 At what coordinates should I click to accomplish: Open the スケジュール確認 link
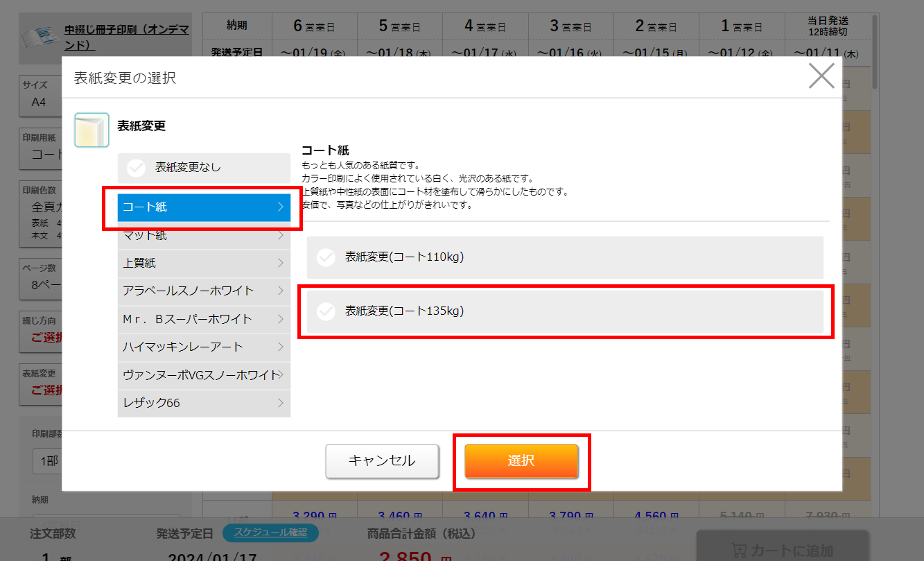[270, 533]
